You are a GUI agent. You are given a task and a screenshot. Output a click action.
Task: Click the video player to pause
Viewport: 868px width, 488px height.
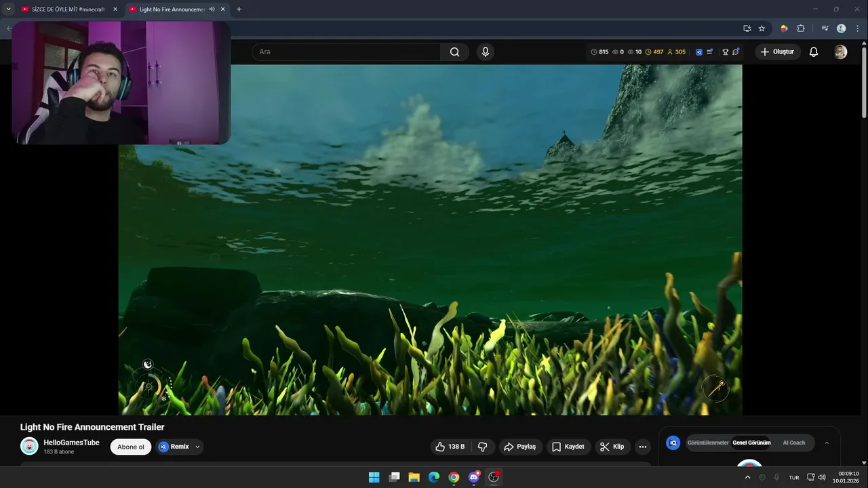[430, 239]
